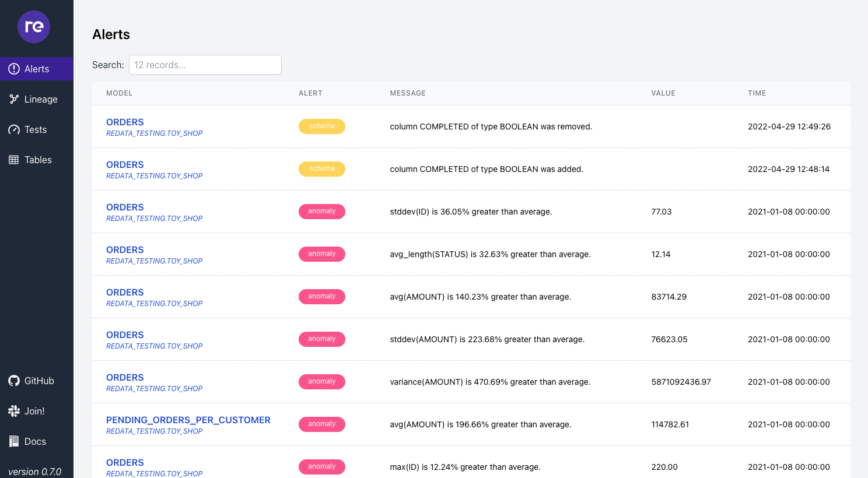Viewport: 868px width, 478px height.
Task: Click the value 114782.61
Action: coord(670,424)
